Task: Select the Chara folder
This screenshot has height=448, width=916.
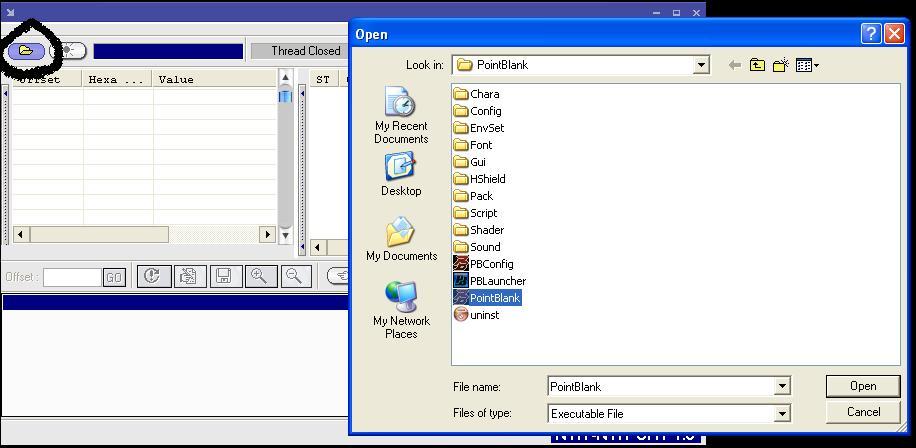Action: 477,94
